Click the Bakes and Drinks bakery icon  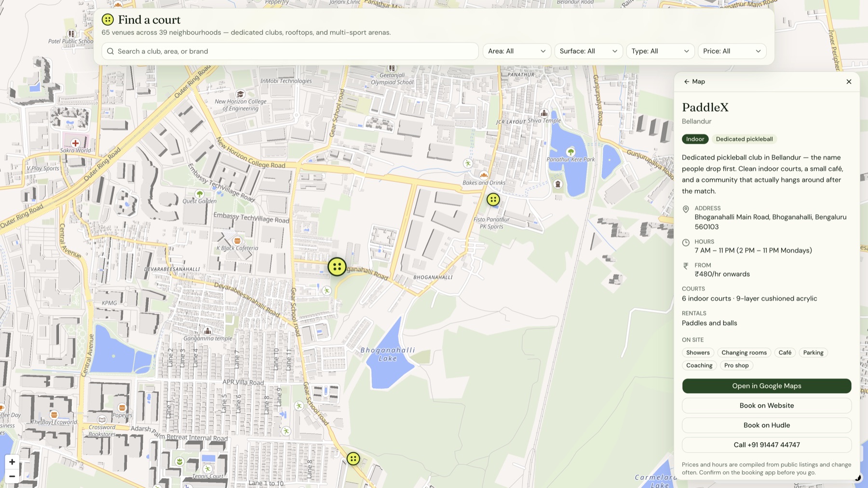[x=484, y=175]
